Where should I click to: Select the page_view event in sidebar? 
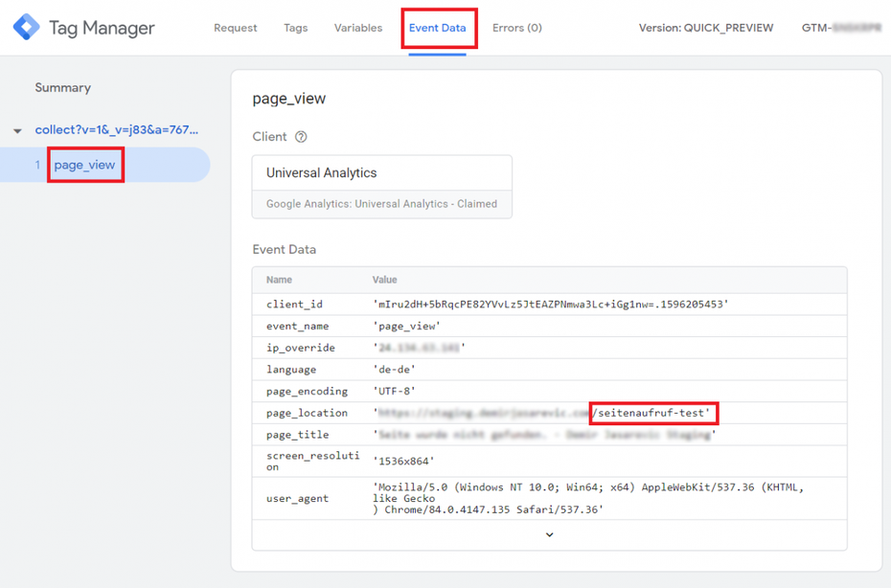point(84,165)
